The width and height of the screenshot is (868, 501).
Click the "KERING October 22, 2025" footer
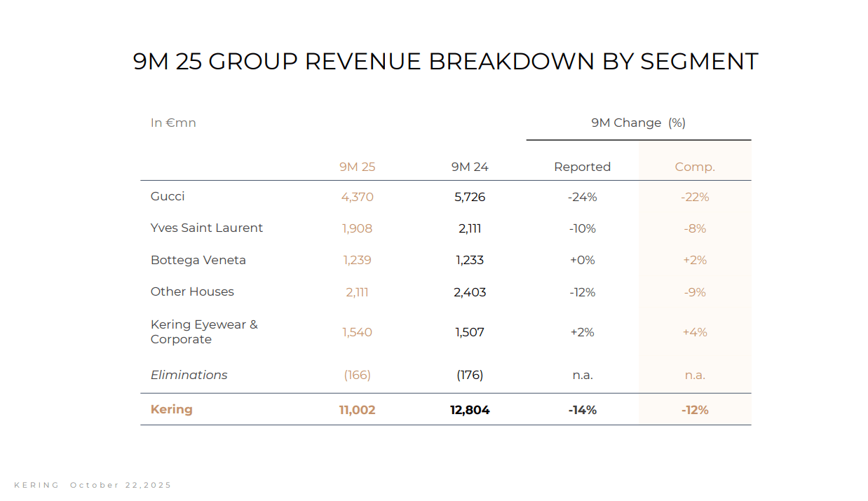pos(93,485)
